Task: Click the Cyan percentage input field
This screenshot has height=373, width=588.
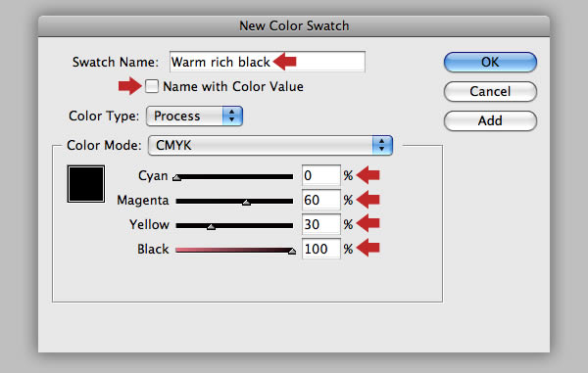Action: pos(321,175)
